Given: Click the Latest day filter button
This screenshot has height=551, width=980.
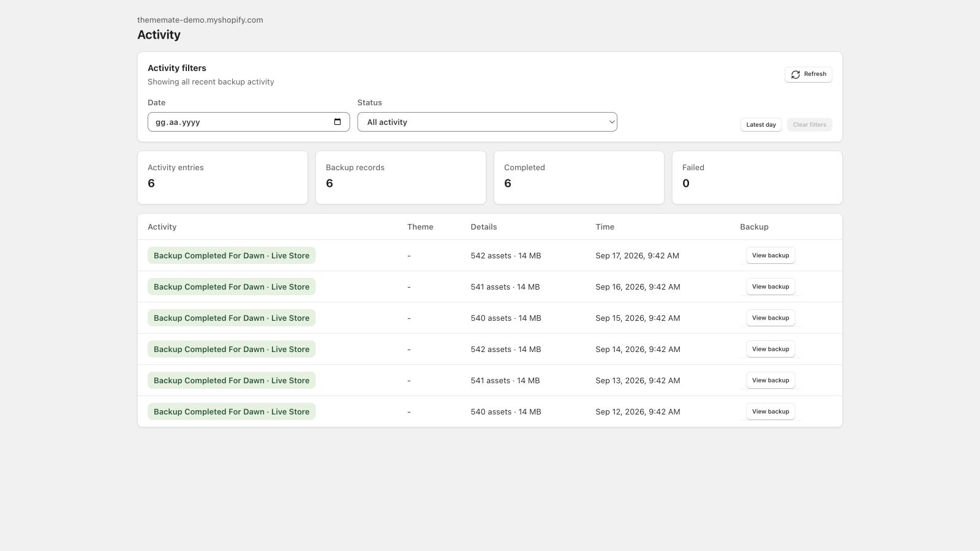Looking at the screenshot, I should (x=761, y=125).
